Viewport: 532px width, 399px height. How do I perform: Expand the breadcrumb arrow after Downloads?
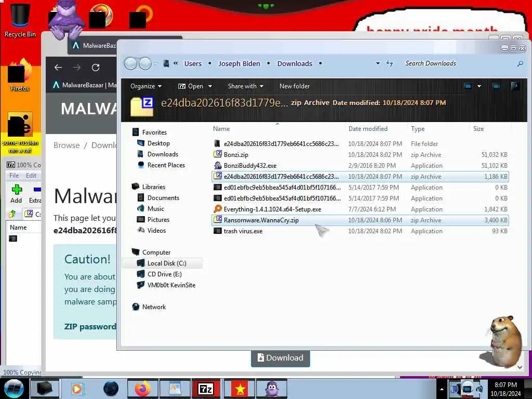coord(320,63)
